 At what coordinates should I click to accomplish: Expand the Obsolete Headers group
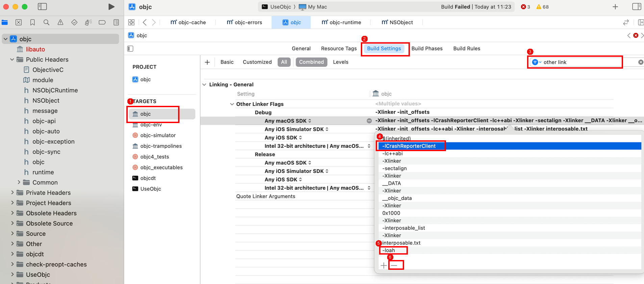12,213
